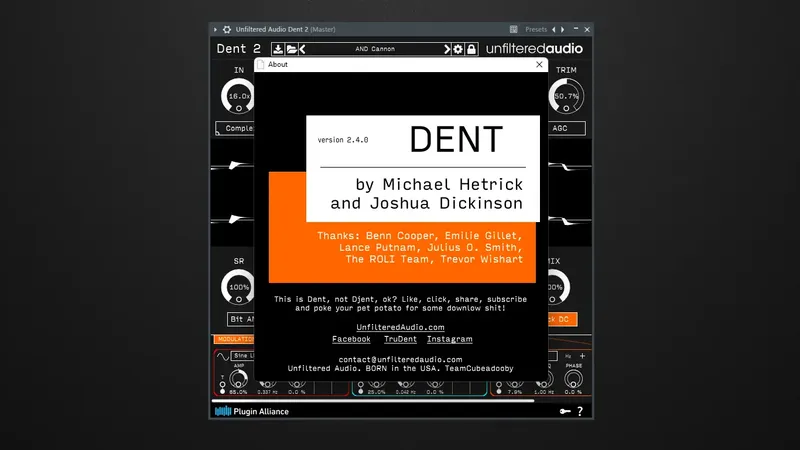This screenshot has width=800, height=450.
Task: Adjust the TRIM knob
Action: point(566,96)
